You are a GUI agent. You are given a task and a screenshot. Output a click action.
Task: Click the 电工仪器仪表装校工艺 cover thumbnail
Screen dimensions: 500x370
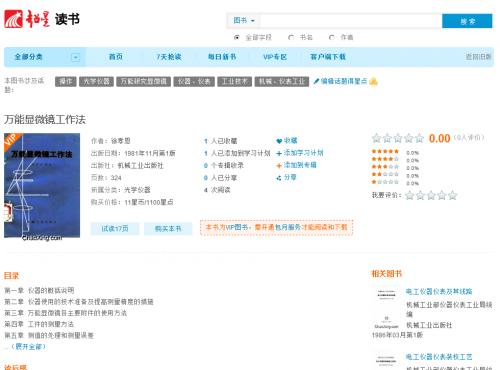386,361
